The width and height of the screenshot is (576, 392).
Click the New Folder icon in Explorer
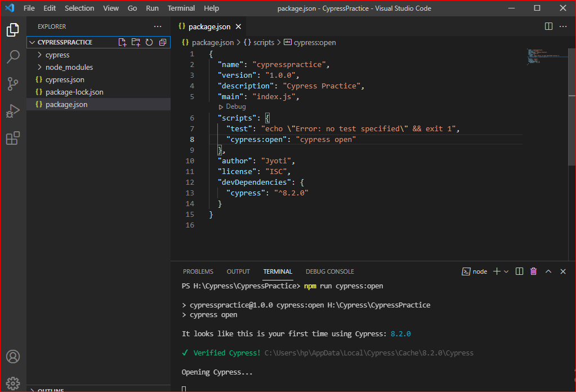136,42
